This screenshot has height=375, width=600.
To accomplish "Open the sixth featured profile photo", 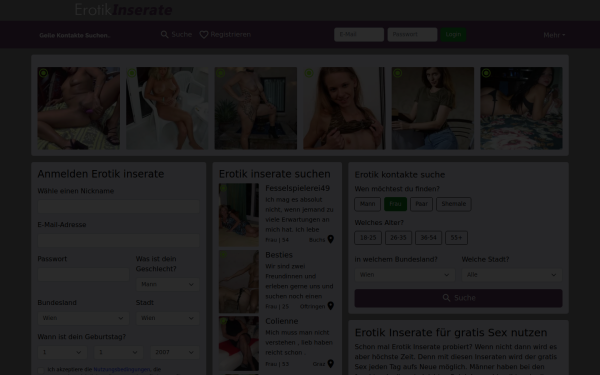I will [521, 108].
